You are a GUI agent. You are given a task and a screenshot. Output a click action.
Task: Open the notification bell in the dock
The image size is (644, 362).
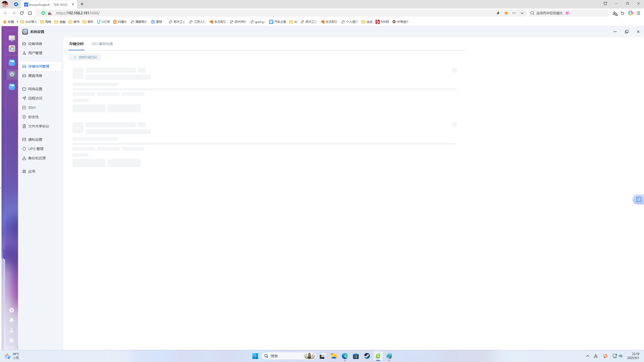point(12,320)
